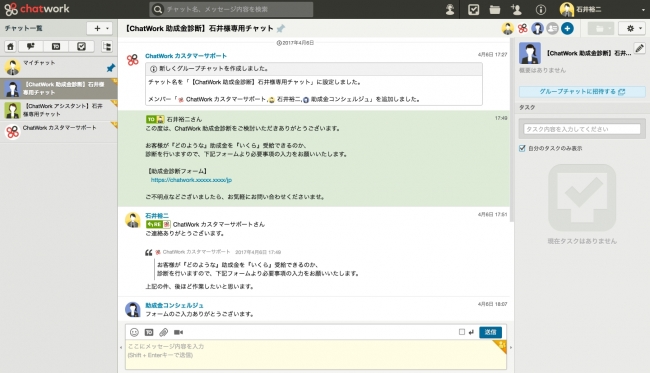The width and height of the screenshot is (650, 373).
Task: Select 【ChatWork アシスタント】石井様専用チャット
Action: point(58,110)
